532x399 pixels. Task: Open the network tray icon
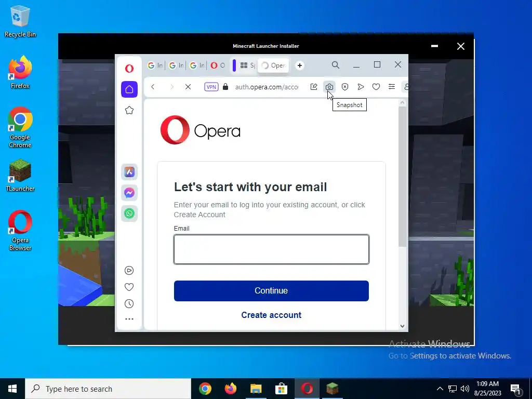click(x=453, y=389)
